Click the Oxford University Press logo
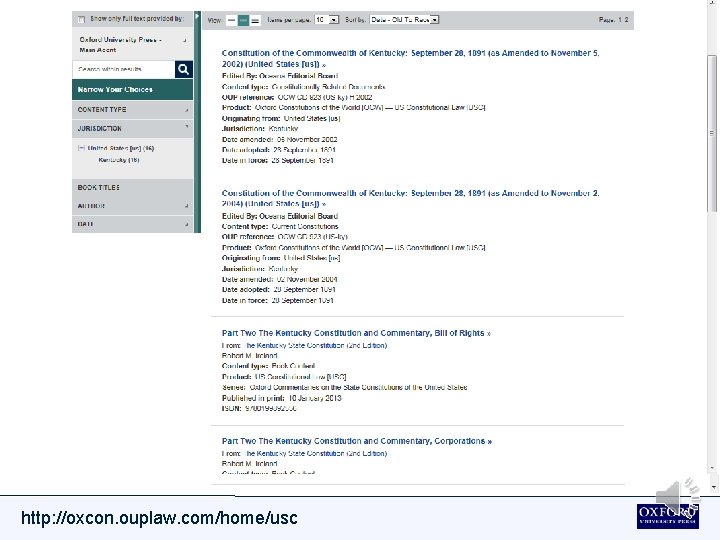720x540 pixels. [668, 516]
